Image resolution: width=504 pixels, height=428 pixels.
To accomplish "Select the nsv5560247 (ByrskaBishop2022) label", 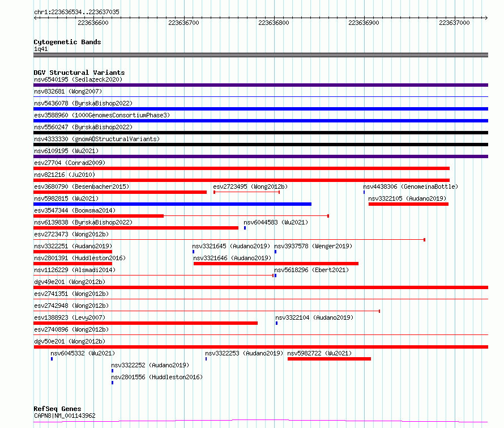I will coord(83,127).
